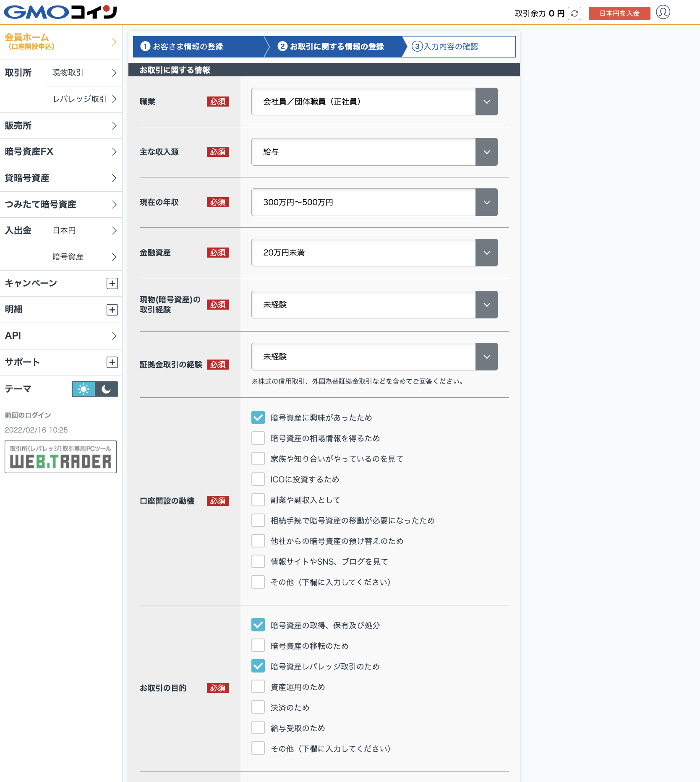The height and width of the screenshot is (782, 700).
Task: Open the 現在の年収 dropdown
Action: [374, 202]
